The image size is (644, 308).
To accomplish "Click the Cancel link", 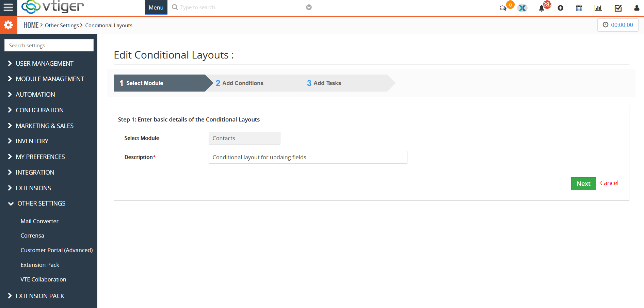I will click(x=609, y=183).
